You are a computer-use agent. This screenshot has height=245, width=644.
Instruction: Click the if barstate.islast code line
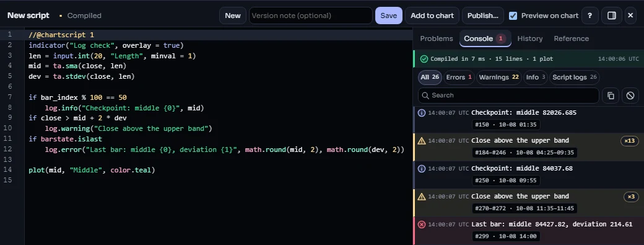pyautogui.click(x=65, y=139)
